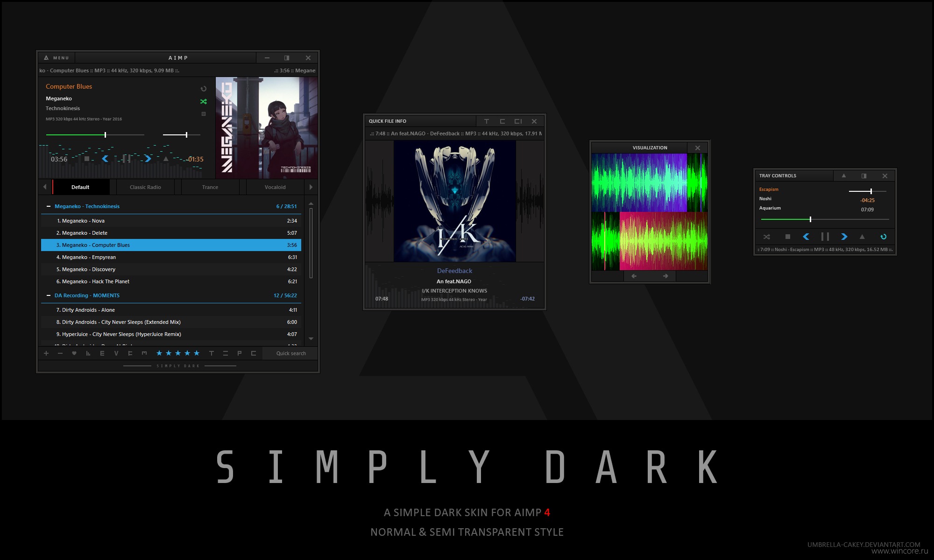Viewport: 934px width, 560px height.
Task: Collapse the DA Recording - MOMENTS group
Action: click(49, 295)
